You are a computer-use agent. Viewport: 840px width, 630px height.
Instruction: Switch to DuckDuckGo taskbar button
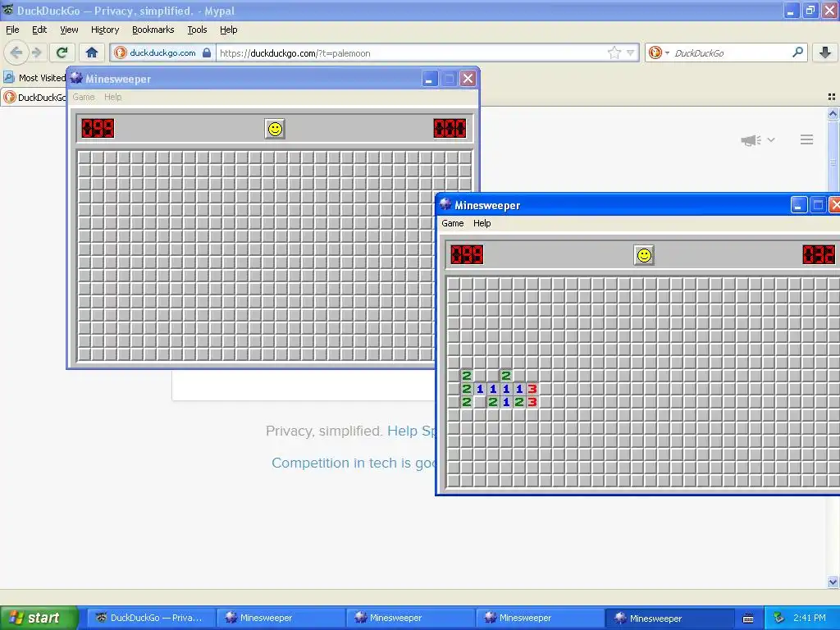click(151, 618)
